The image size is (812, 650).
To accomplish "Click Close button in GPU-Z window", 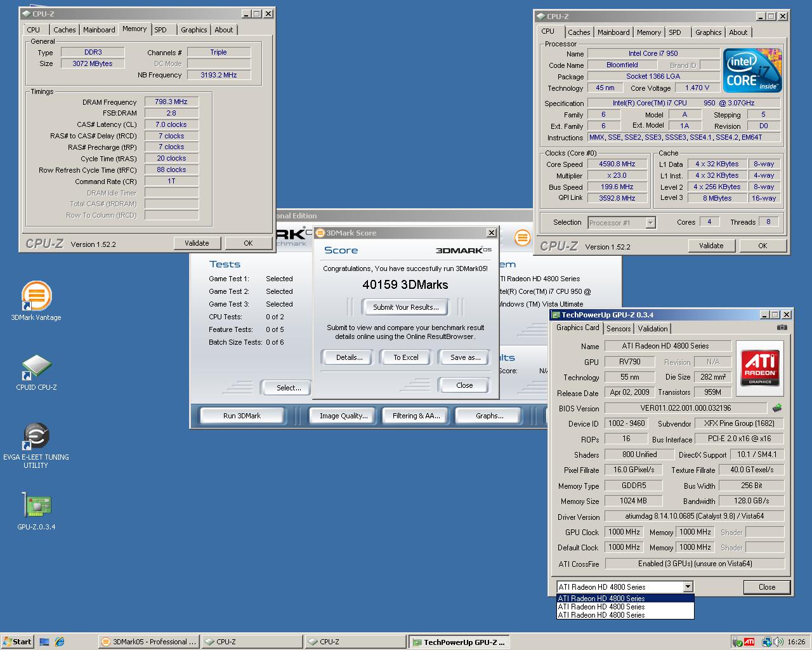I will [766, 587].
